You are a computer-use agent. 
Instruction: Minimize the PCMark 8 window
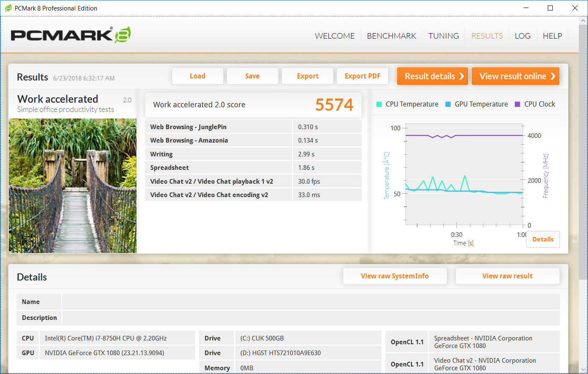pos(526,8)
